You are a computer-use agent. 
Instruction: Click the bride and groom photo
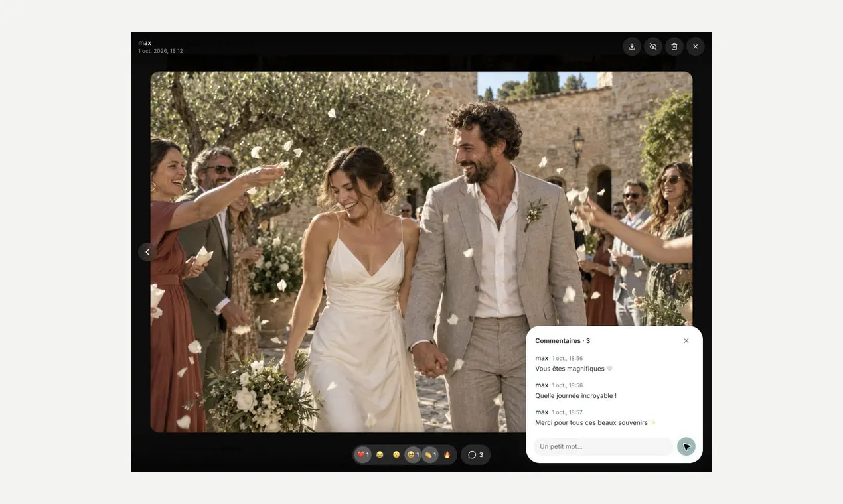[421, 252]
